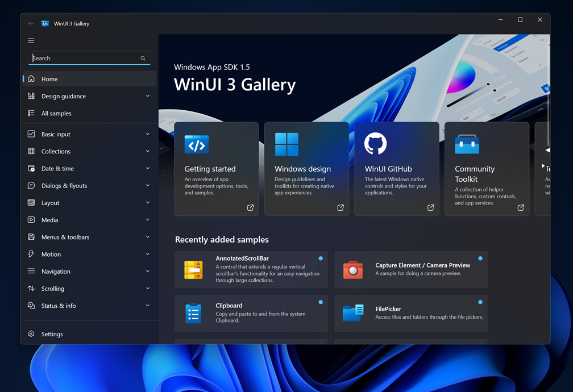Viewport: 573px width, 392px height.
Task: Expand the Status & info chevron
Action: (148, 306)
